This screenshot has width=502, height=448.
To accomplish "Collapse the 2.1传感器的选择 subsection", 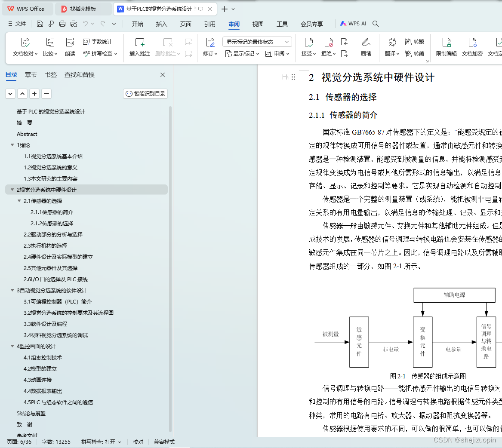I will (x=19, y=201).
